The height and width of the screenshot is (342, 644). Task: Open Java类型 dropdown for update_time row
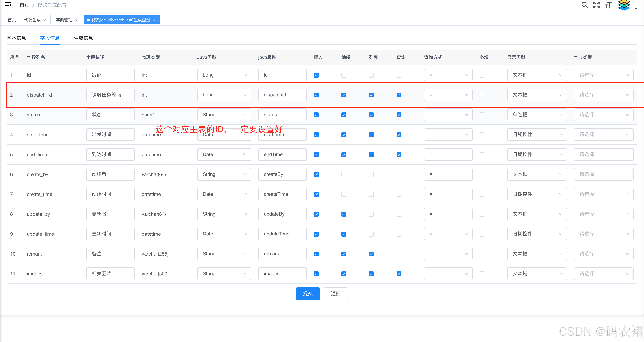pos(224,234)
